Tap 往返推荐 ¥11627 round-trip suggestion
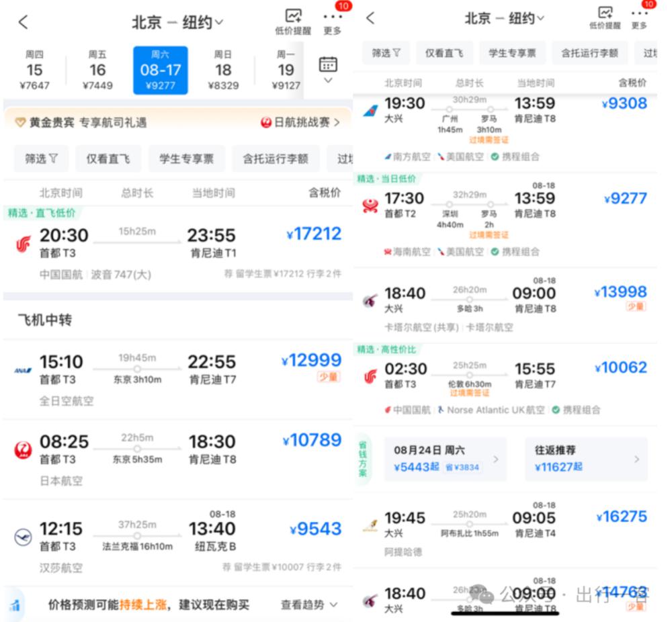Screen dimensions: 672x622 [586, 459]
